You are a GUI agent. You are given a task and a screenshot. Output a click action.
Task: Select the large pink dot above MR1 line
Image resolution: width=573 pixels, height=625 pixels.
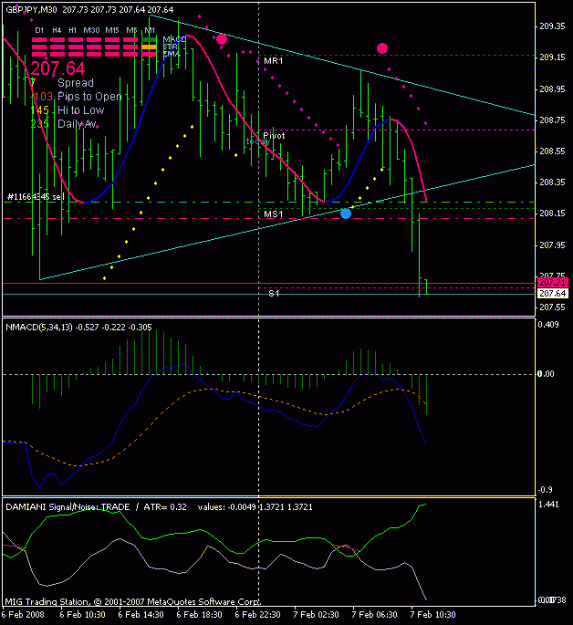pyautogui.click(x=383, y=49)
